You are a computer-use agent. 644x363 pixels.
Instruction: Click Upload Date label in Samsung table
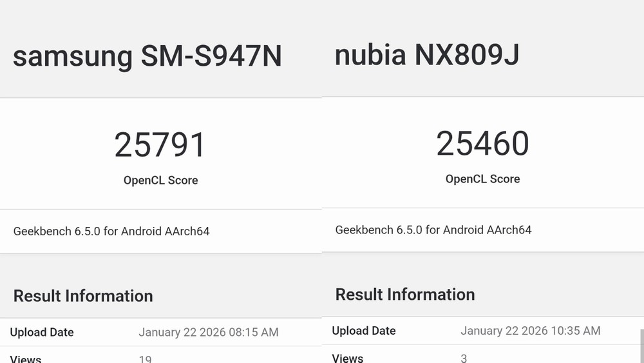pyautogui.click(x=42, y=333)
